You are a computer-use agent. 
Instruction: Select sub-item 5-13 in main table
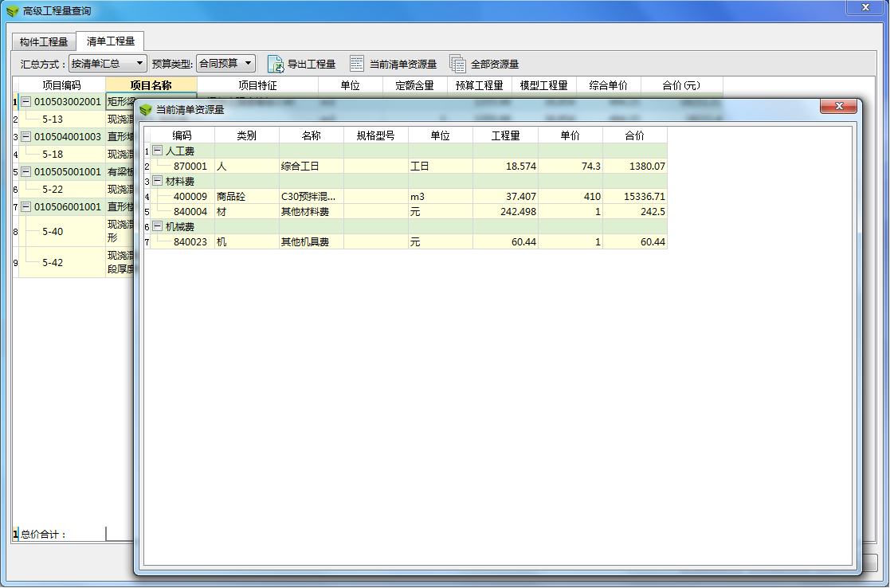point(62,120)
